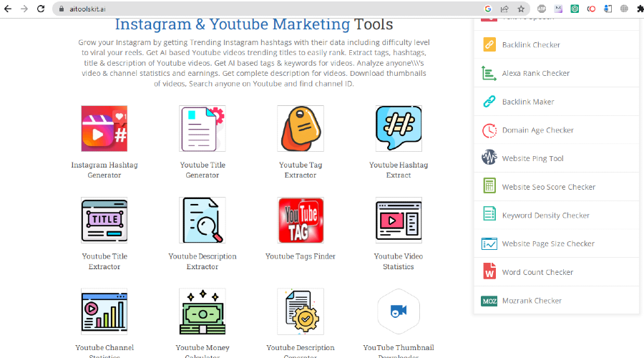Open the Youtube Description Extractor icon
The height and width of the screenshot is (358, 644).
[203, 220]
